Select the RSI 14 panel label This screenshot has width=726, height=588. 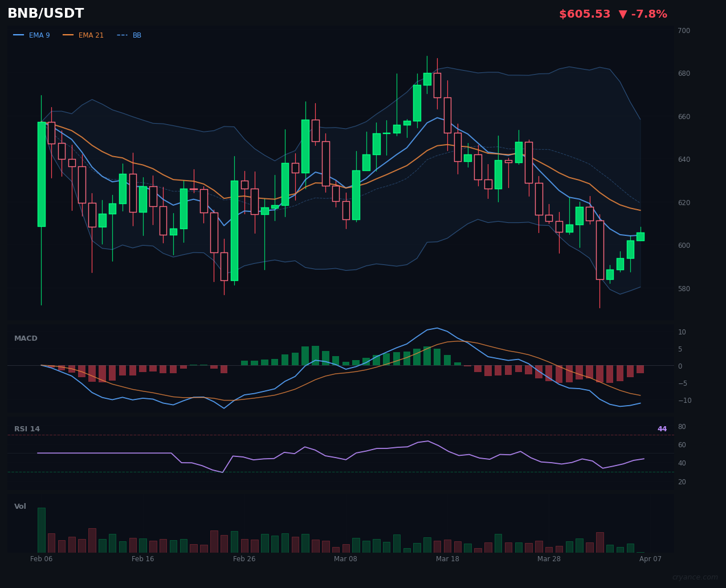pyautogui.click(x=27, y=428)
